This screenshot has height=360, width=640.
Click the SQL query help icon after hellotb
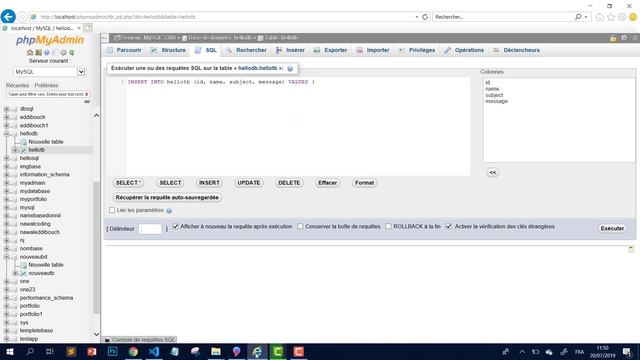coord(290,69)
